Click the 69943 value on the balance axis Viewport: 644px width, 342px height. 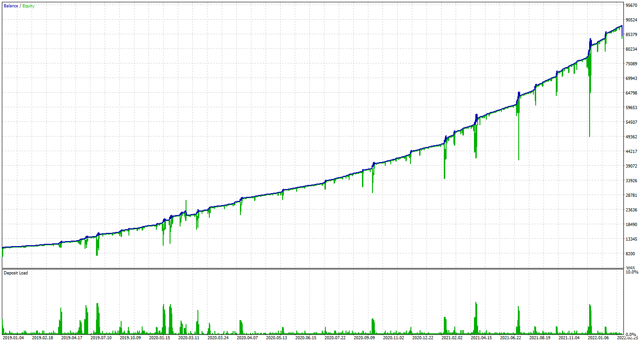[631, 79]
